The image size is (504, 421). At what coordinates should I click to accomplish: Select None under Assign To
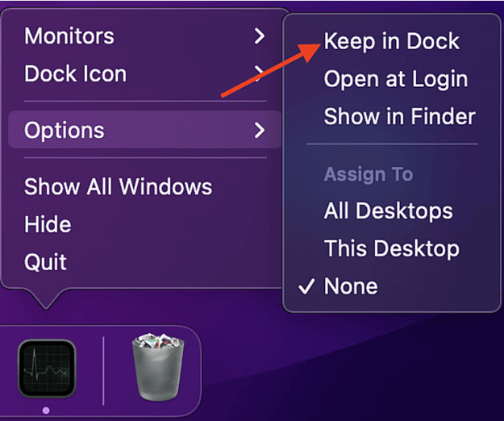click(x=350, y=286)
